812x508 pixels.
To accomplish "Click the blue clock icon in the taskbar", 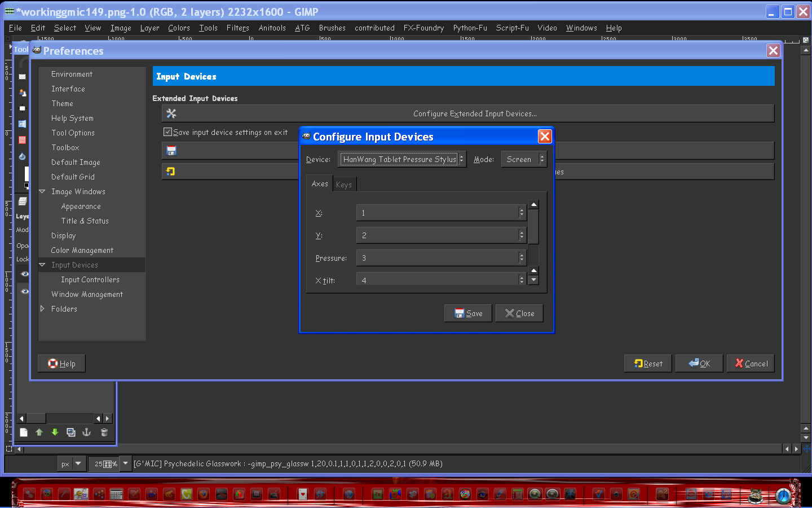I will pos(783,496).
